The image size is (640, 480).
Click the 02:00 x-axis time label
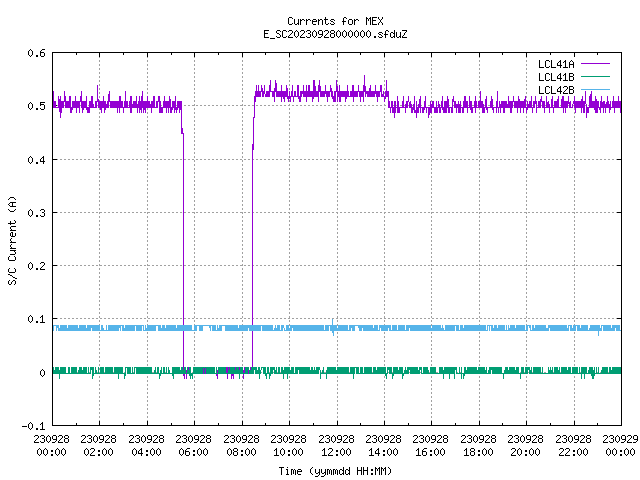tap(99, 452)
